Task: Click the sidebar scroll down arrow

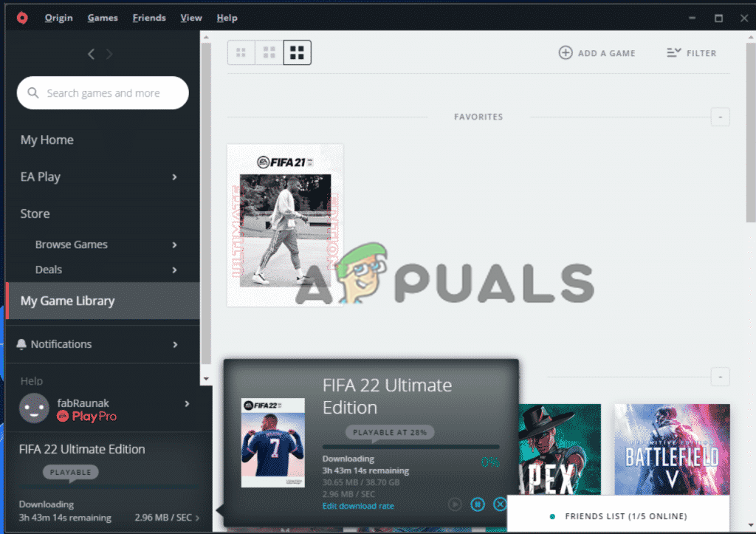Action: tap(206, 379)
